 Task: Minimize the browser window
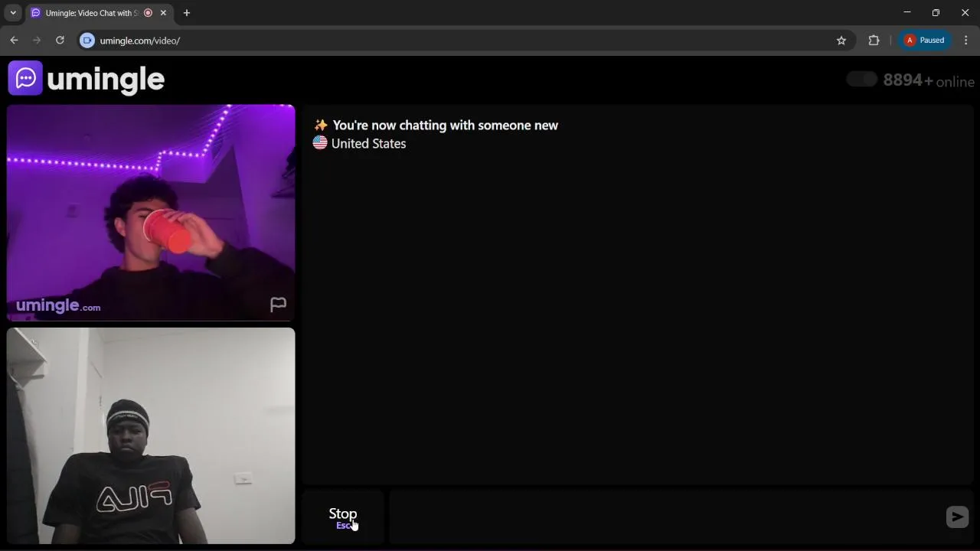click(x=907, y=13)
